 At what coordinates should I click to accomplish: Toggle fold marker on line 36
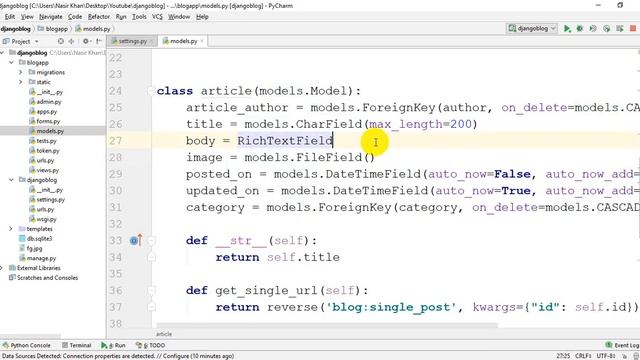[151, 290]
